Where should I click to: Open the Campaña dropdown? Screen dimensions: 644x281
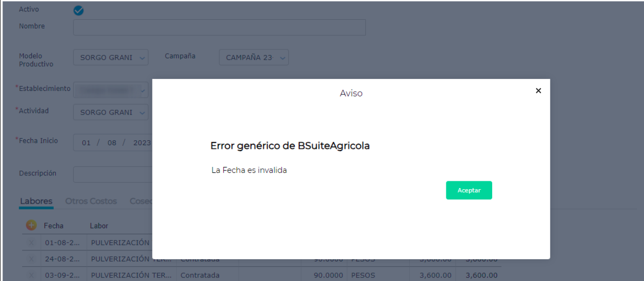[x=254, y=57]
